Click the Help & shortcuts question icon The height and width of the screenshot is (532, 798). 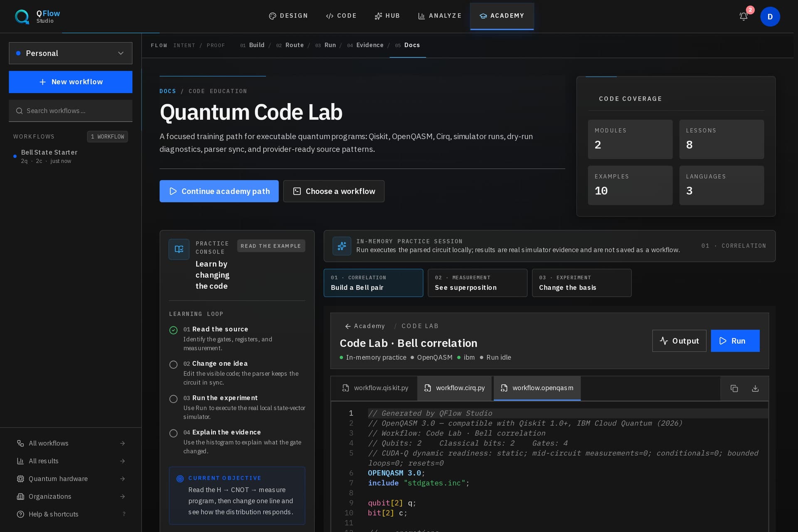(x=20, y=514)
